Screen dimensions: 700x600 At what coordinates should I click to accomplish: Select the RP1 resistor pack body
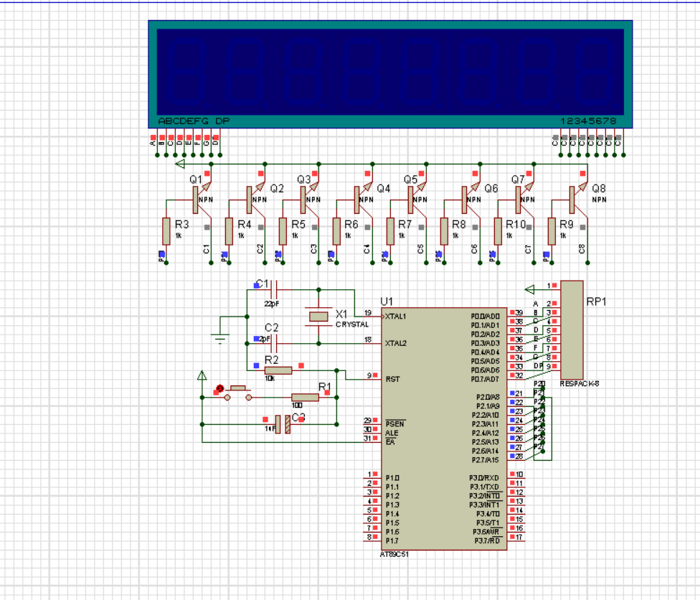572,330
